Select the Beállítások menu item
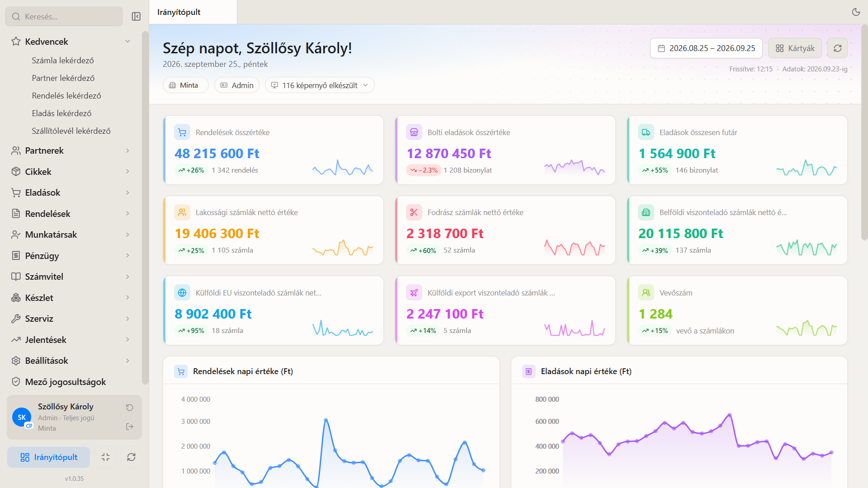Screen dimensions: 868x488 71,361
